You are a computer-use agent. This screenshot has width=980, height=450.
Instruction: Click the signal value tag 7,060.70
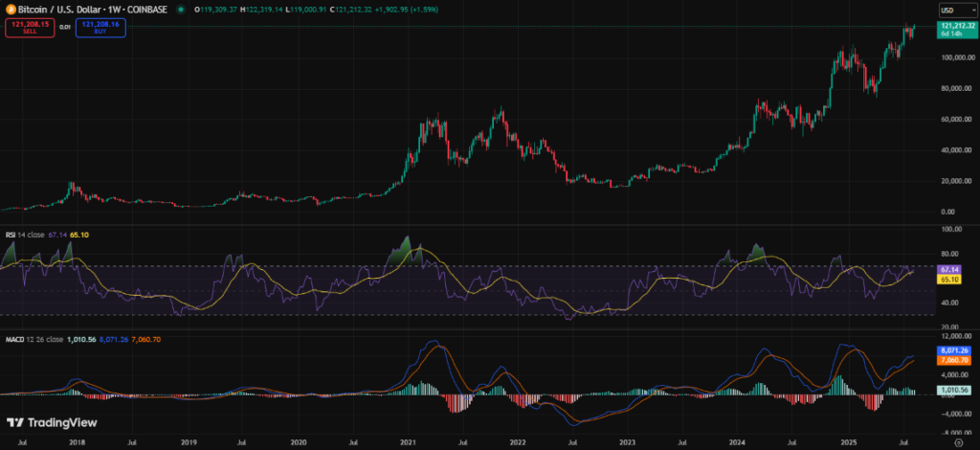(952, 360)
